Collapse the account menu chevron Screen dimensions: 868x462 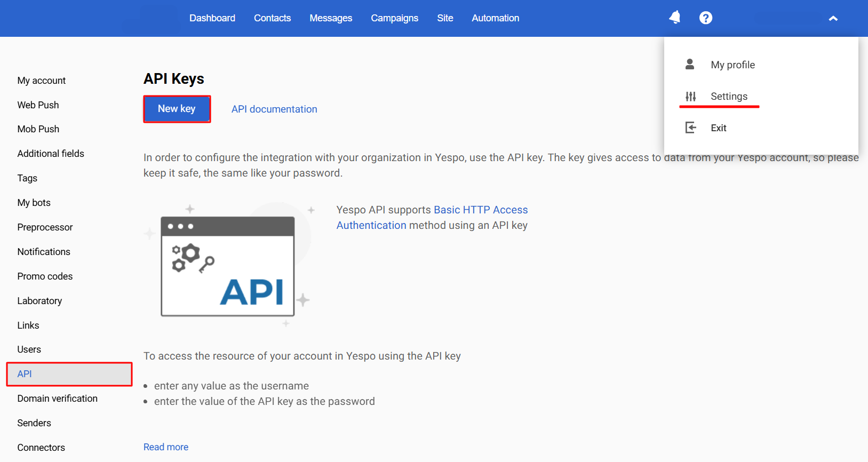[x=833, y=18]
